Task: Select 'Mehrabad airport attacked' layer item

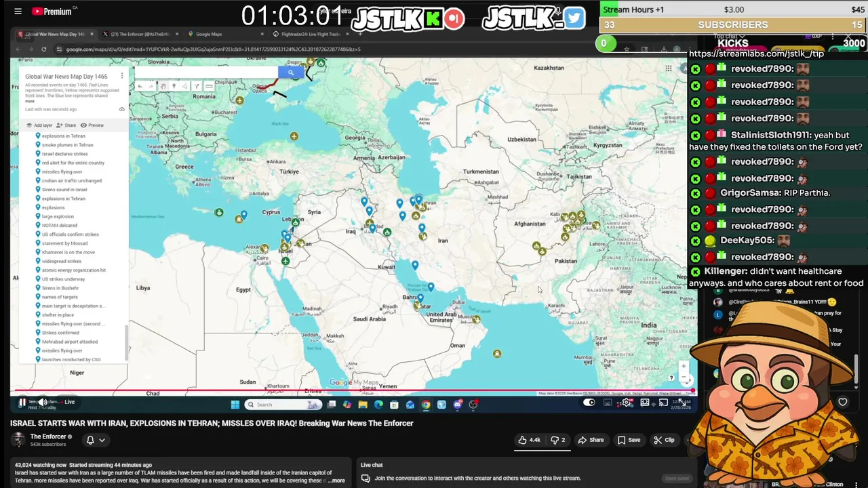Action: pyautogui.click(x=69, y=342)
